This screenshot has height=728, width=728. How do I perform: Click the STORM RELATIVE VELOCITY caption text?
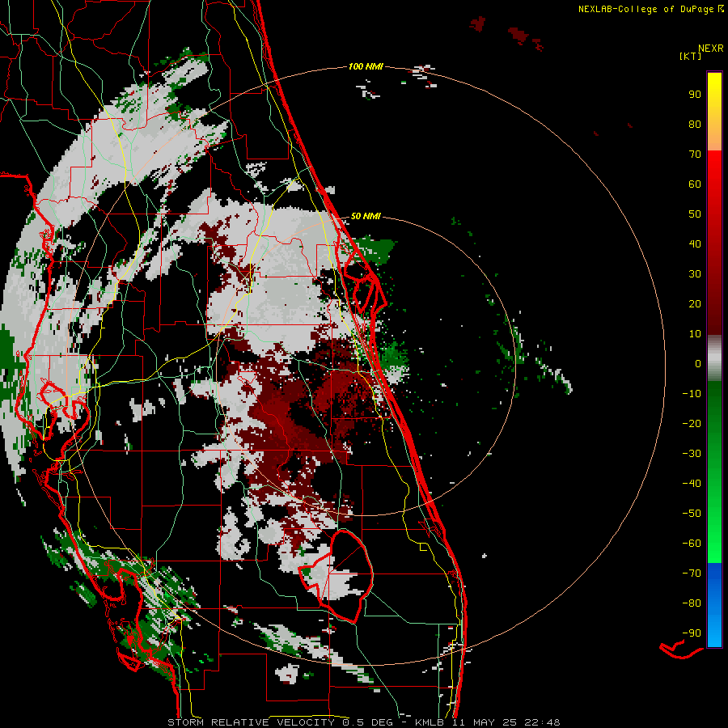tap(251, 722)
